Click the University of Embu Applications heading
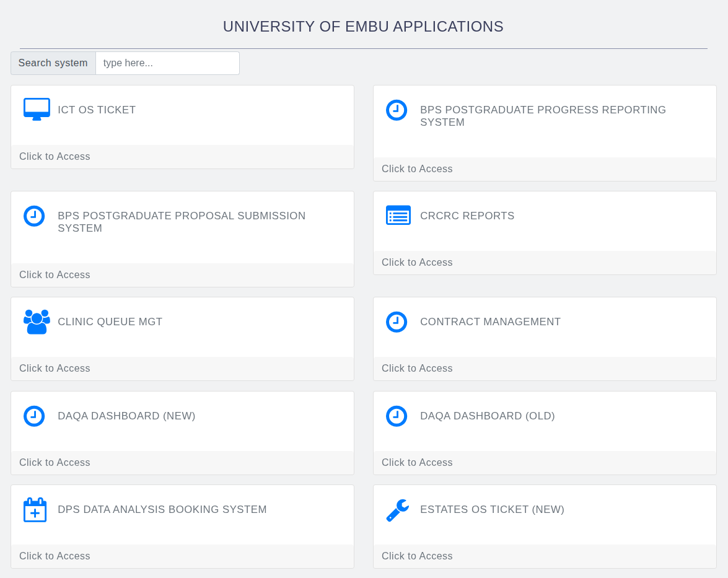 pyautogui.click(x=363, y=27)
